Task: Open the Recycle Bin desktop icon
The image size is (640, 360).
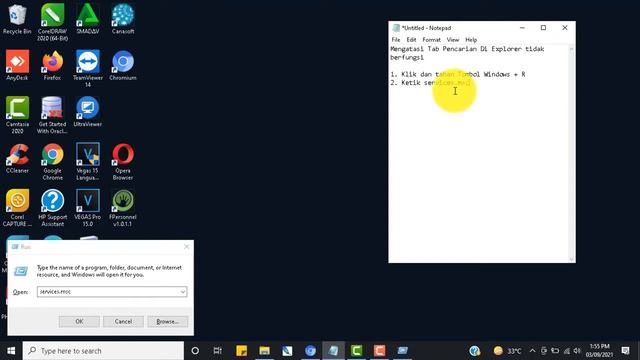Action: point(17,19)
